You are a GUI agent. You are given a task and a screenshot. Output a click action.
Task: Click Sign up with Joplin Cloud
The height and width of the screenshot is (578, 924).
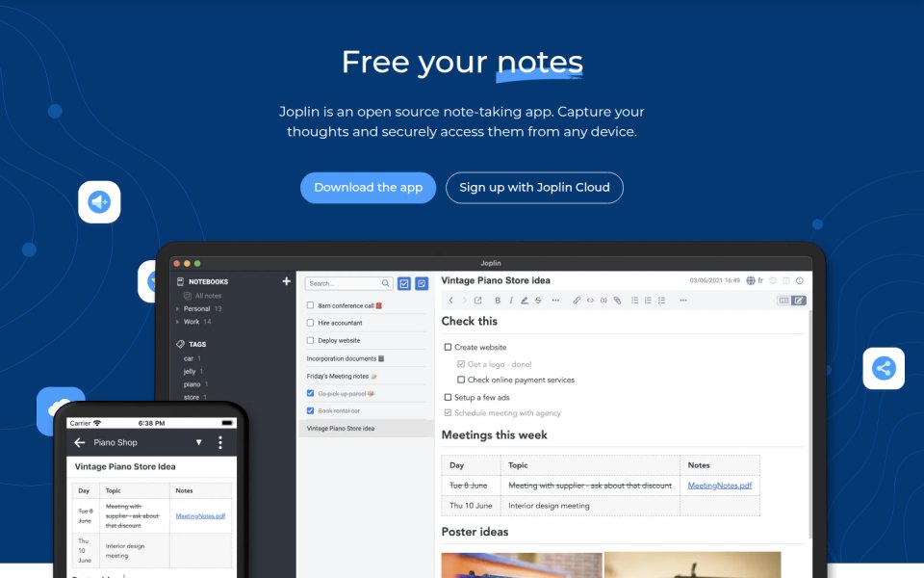click(534, 188)
